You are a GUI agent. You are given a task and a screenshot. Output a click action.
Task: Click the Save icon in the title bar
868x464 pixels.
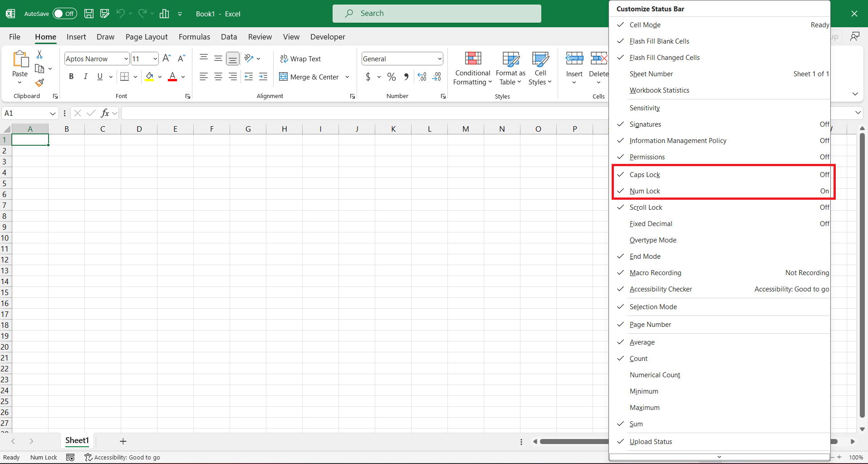[89, 14]
